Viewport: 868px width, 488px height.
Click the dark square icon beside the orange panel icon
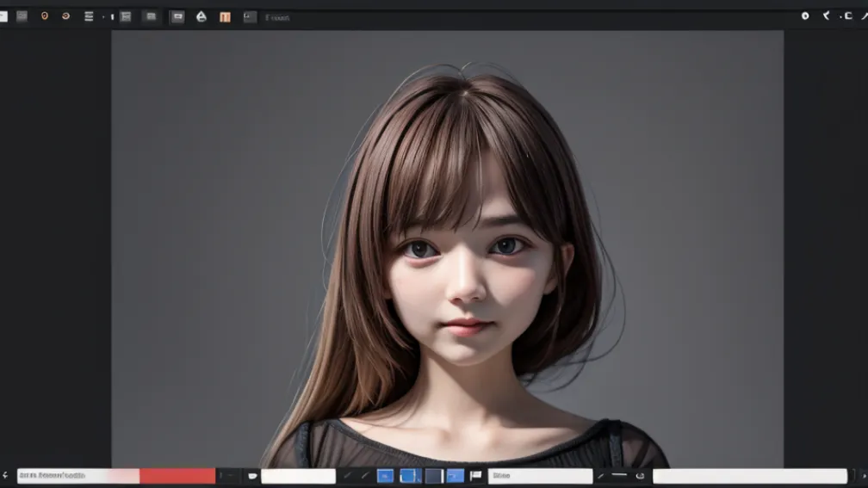pos(250,17)
